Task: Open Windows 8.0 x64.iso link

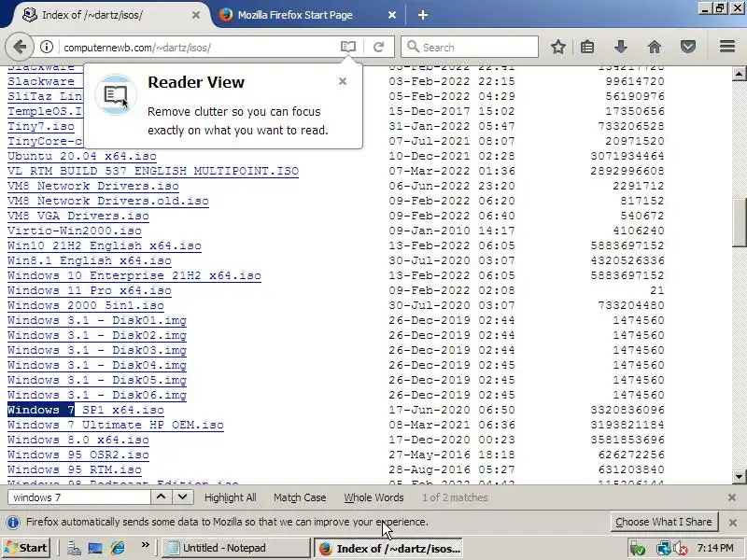Action: 78,440
